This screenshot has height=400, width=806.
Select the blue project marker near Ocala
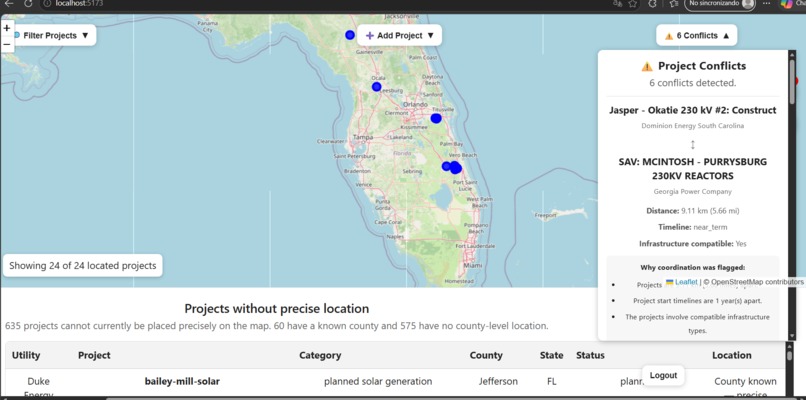376,87
